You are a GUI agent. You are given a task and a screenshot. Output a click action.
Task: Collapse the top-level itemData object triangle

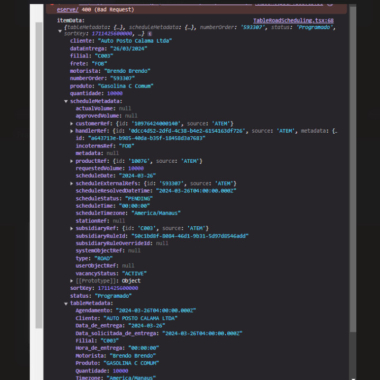click(x=60, y=31)
